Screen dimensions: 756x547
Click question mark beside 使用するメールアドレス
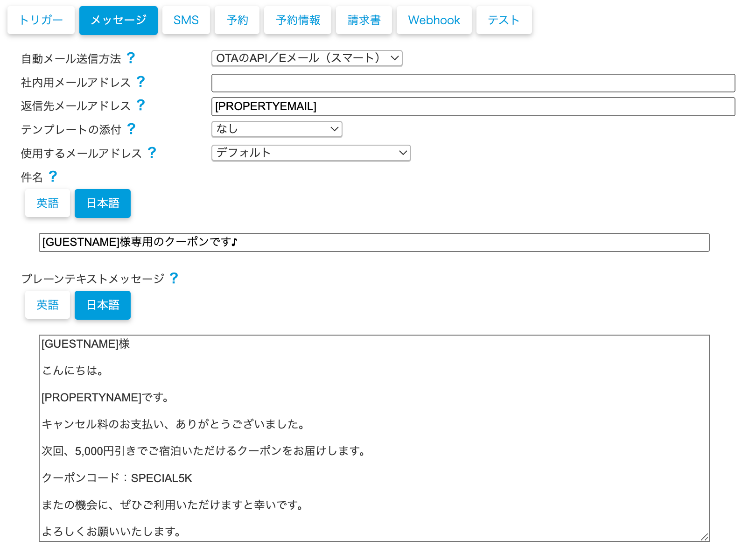click(152, 153)
